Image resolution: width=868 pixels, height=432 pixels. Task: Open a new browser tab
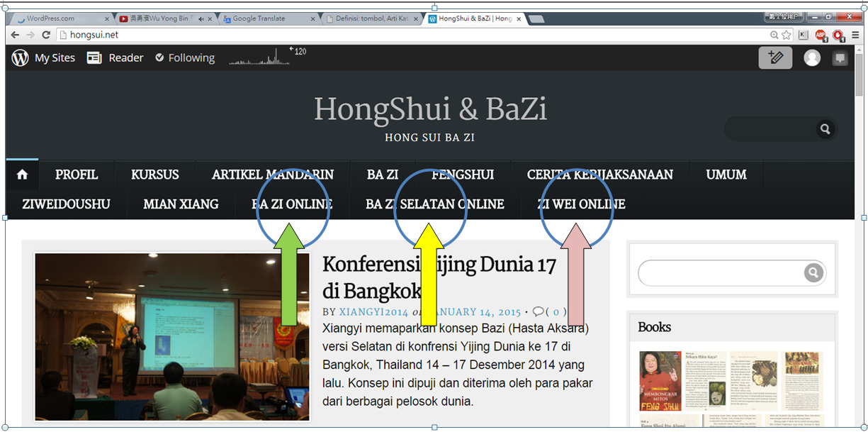point(536,19)
